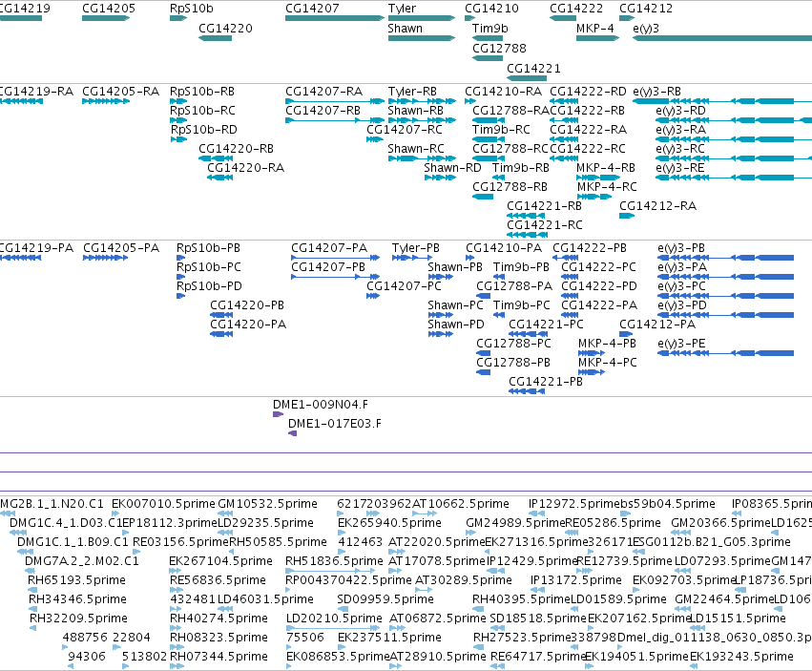Select the CG14222 gene label
Screen dimensions: 812x671
click(576, 9)
